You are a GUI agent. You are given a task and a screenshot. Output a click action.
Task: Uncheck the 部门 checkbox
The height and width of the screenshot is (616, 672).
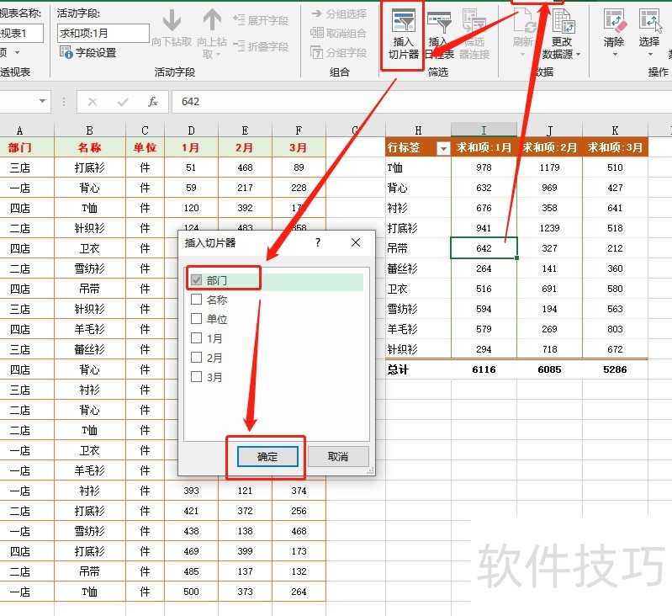196,280
